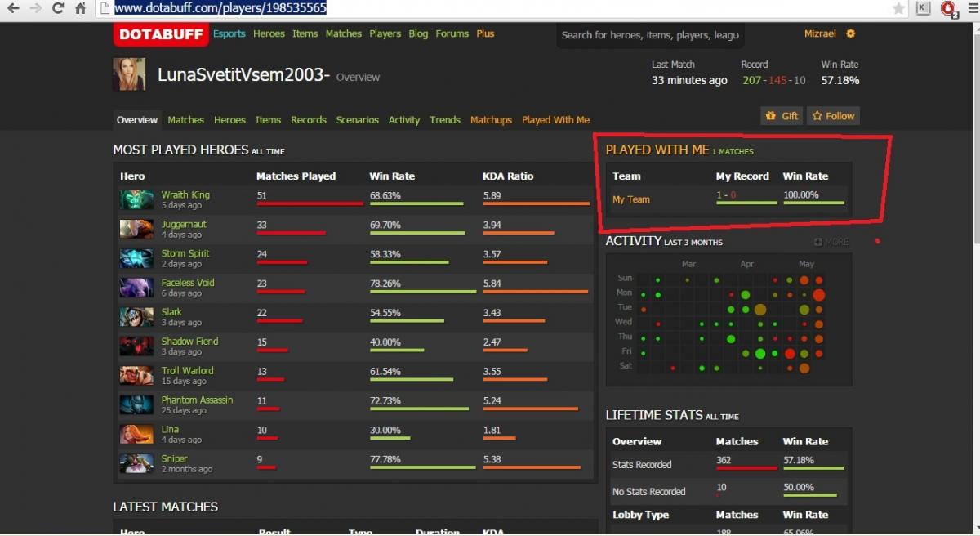Viewport: 980px width, 536px height.
Task: Switch to the Trends tab
Action: (445, 119)
